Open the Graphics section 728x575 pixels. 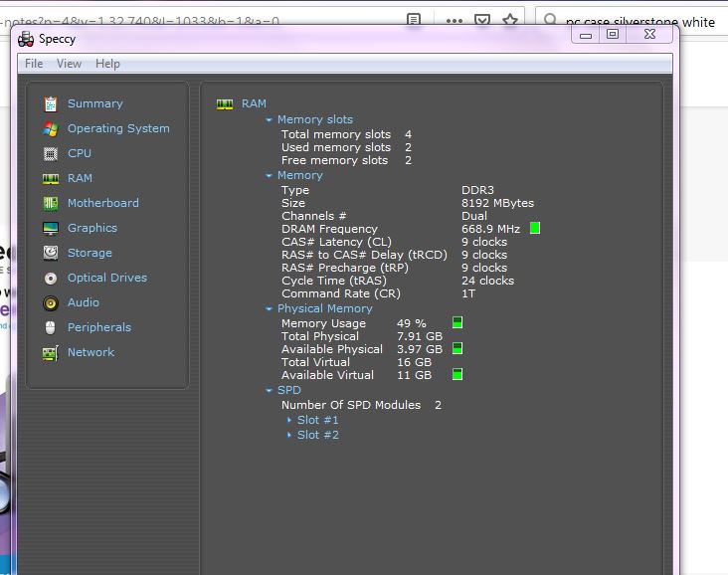(92, 228)
